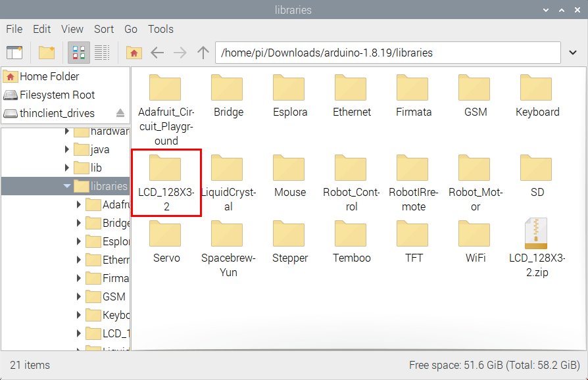Screen dimensions: 588x380
Task: Expand the GSM tree node
Action: tap(79, 297)
